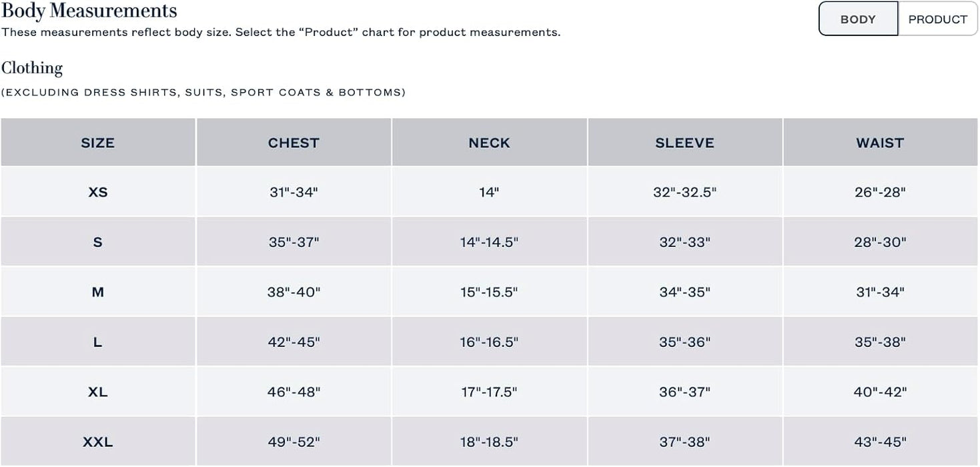Click the XS chest measurement 31"-34"

294,192
